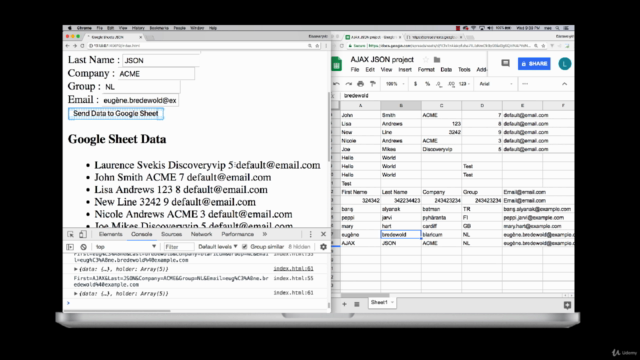Click the add sheet plus icon
This screenshot has height=360, width=640.
point(344,304)
